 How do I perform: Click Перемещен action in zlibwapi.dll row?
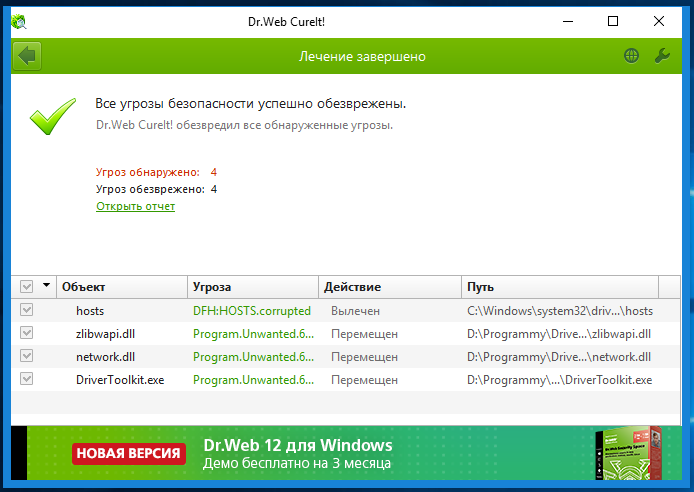coord(364,334)
